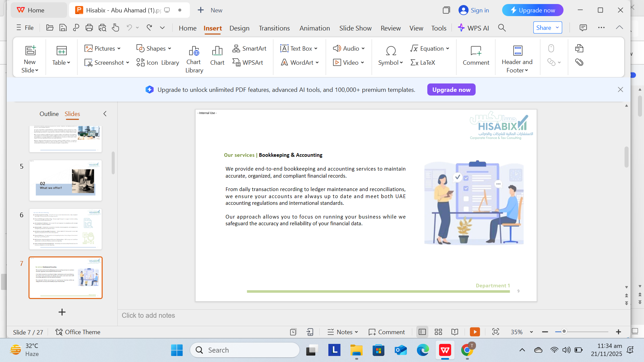Insert a SmartArt diagram

pos(250,48)
